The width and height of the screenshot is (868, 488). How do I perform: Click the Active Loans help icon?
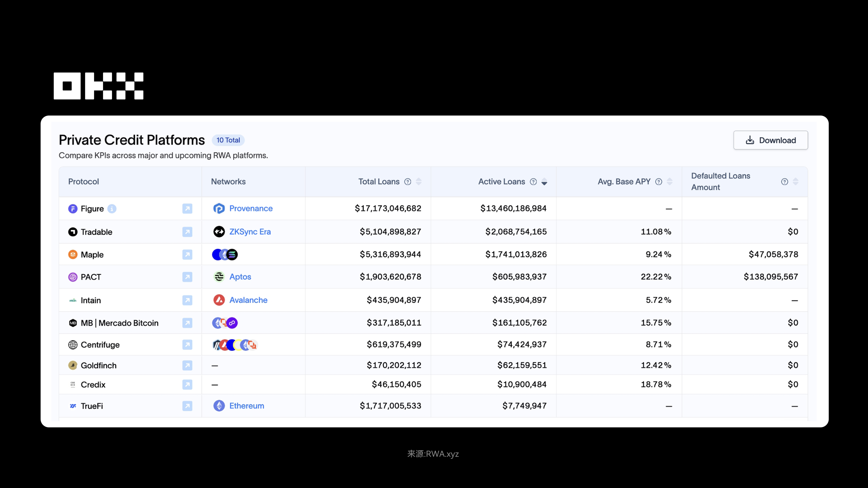click(533, 182)
